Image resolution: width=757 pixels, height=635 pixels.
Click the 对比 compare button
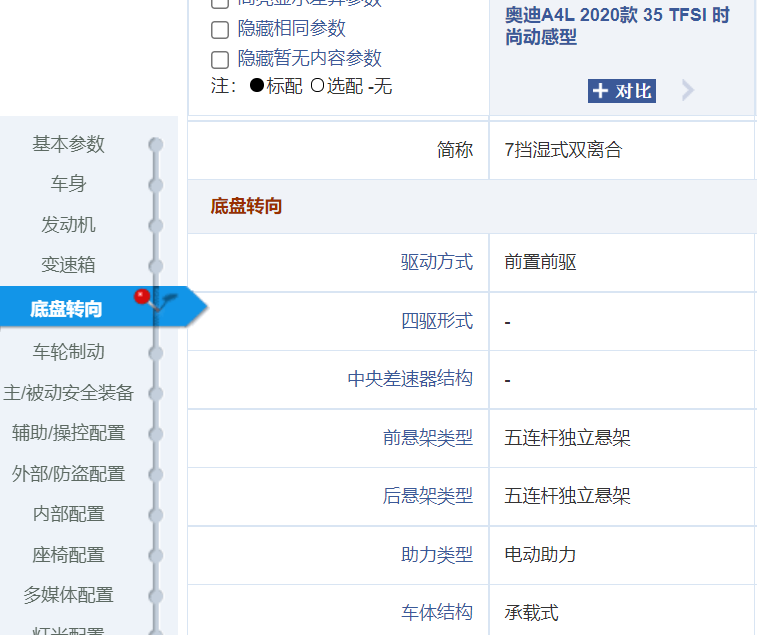(621, 91)
